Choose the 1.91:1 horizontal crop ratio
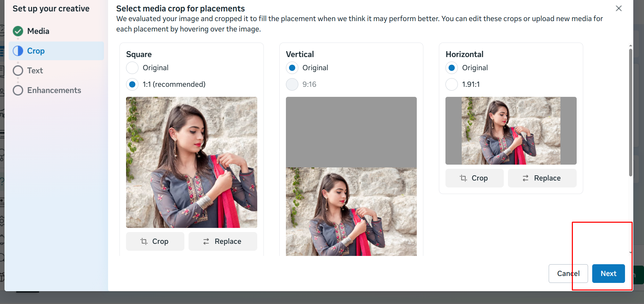This screenshot has height=304, width=644. tap(452, 84)
